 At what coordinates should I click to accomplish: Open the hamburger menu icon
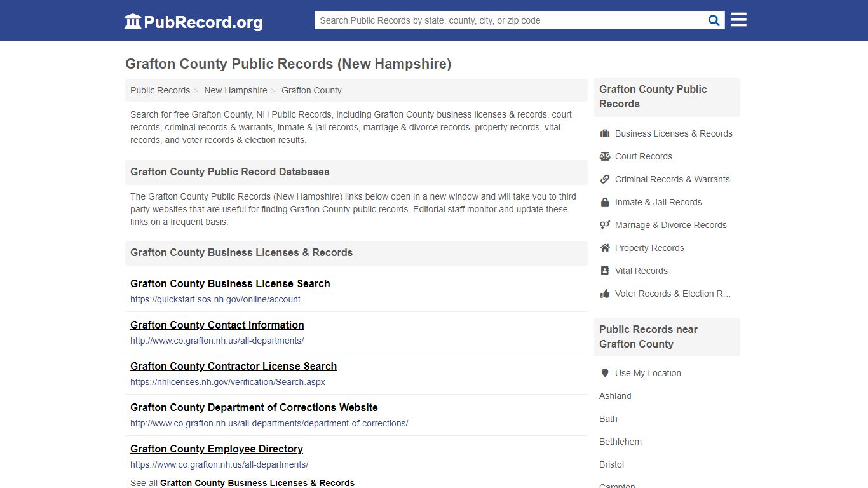tap(738, 20)
